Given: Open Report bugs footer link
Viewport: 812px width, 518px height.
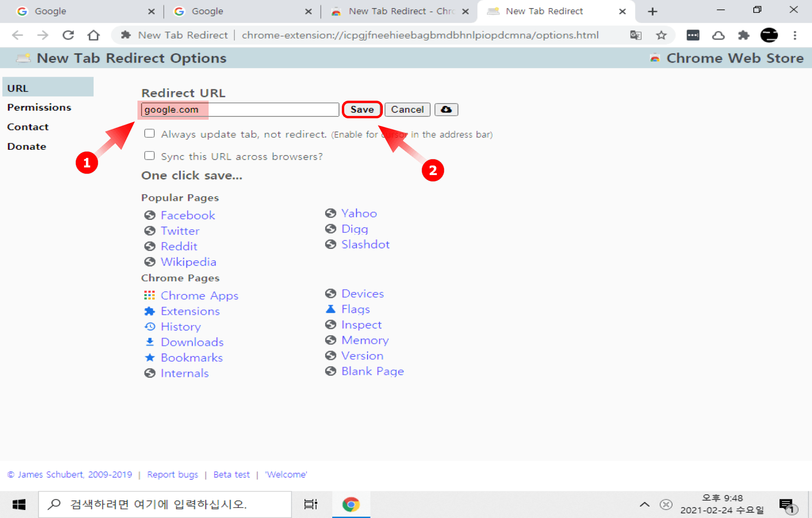Looking at the screenshot, I should [x=172, y=475].
